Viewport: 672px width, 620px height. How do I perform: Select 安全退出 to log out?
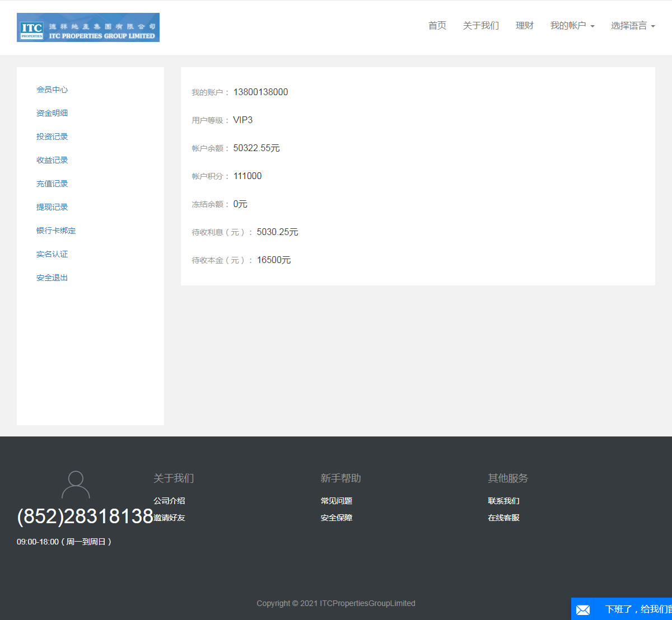(52, 278)
